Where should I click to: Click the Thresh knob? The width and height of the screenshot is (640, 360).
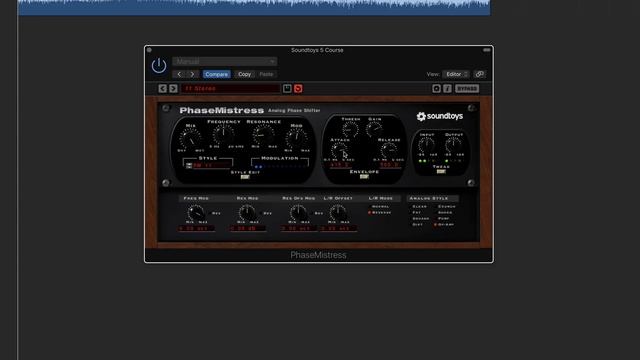click(x=350, y=129)
